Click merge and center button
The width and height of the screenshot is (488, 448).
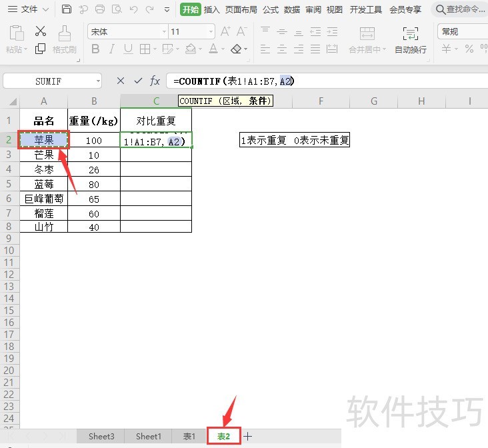(x=367, y=40)
